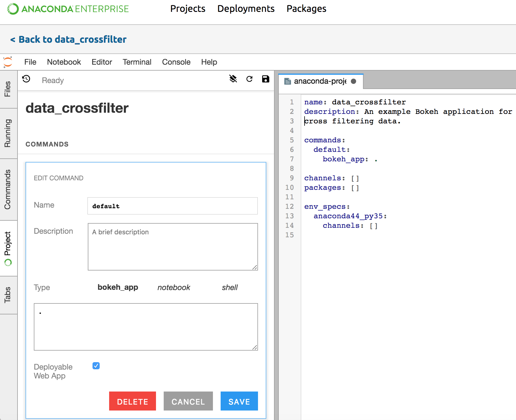Open the Editor menu
This screenshot has width=516, height=420.
coord(102,62)
